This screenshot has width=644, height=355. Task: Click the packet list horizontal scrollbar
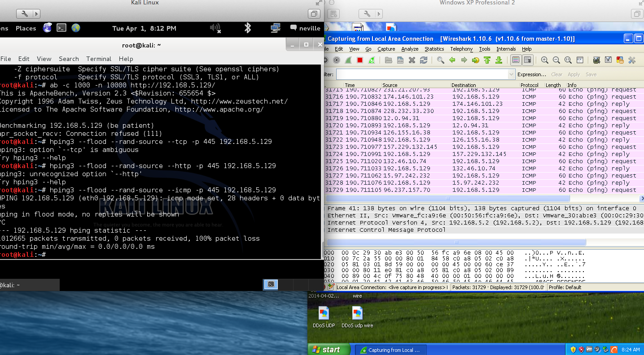click(447, 198)
